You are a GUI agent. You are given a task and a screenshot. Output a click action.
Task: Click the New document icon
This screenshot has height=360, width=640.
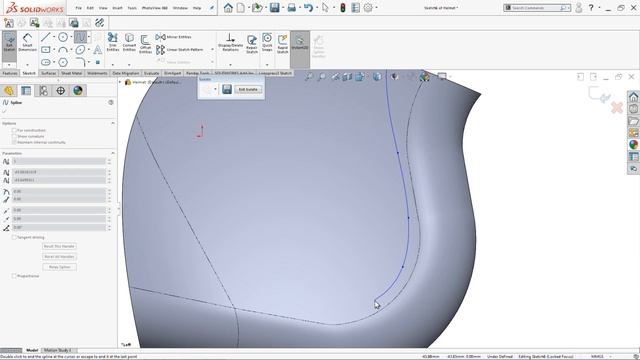coord(241,8)
